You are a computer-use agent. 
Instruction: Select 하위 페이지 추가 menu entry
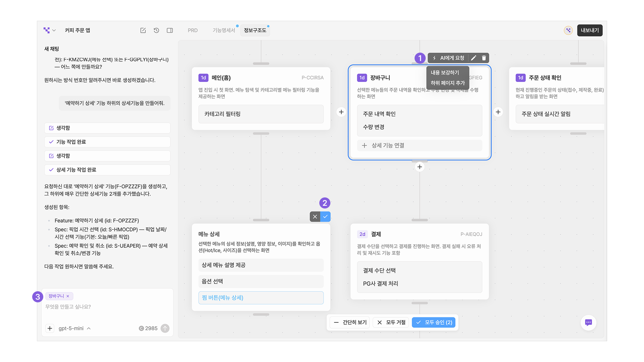(x=447, y=83)
